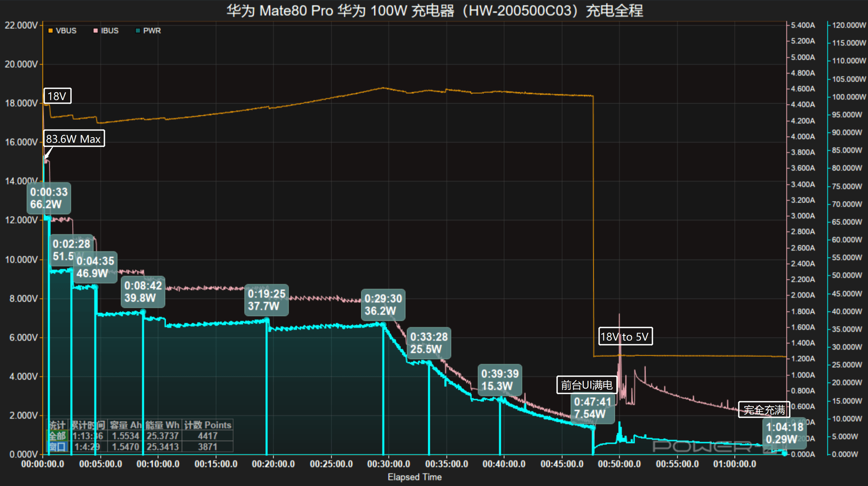Select the 全部 statistics row

click(58, 436)
